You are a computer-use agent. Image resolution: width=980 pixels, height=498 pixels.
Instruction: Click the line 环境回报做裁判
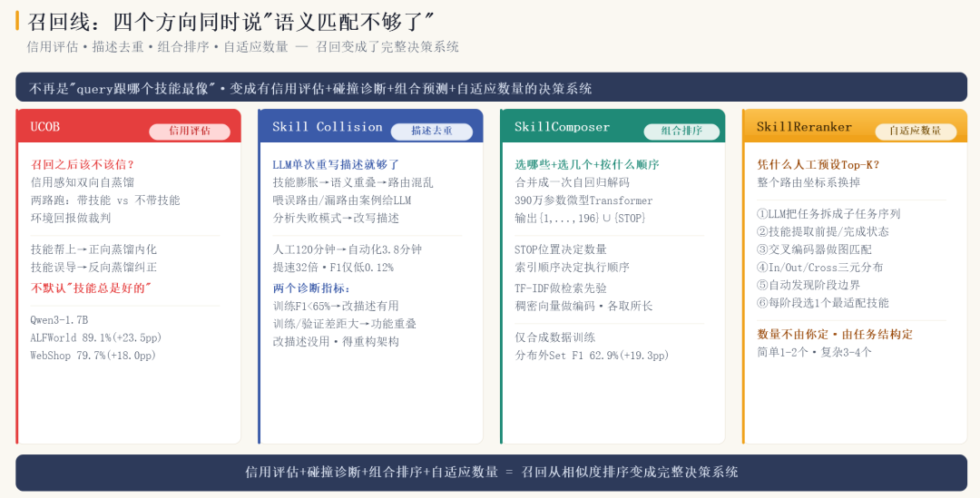tap(71, 218)
